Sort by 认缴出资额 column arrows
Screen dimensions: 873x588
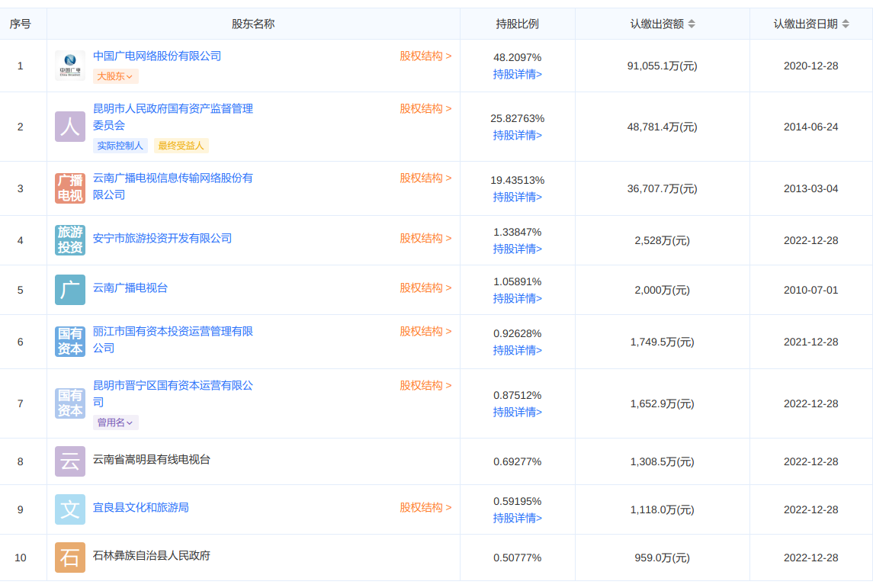tap(692, 24)
